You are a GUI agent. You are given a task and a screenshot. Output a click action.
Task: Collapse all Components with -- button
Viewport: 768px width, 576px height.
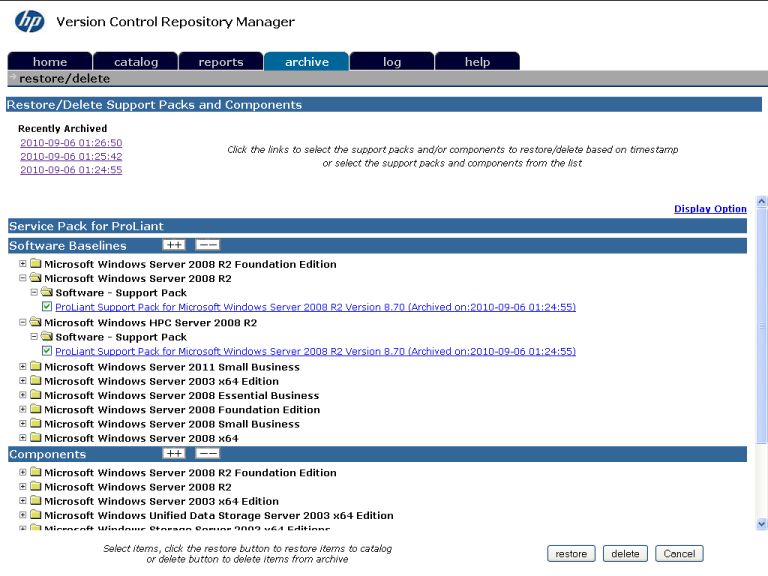click(207, 454)
